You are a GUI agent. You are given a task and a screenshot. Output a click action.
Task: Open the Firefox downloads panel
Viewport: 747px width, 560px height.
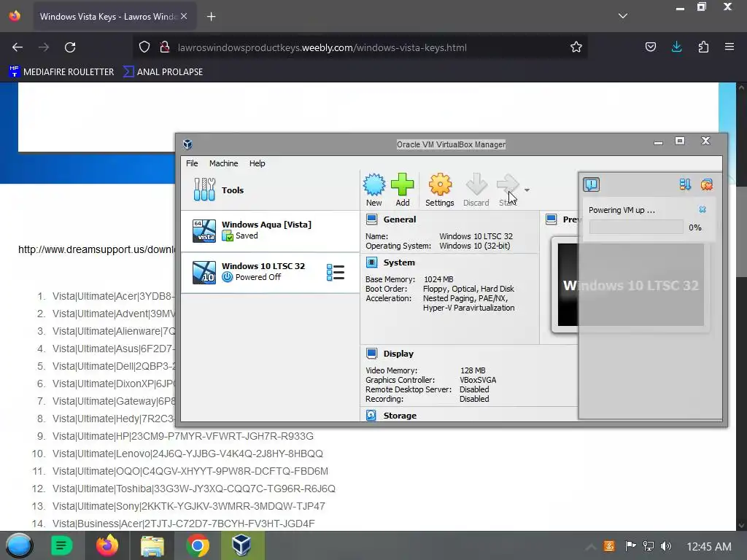676,47
